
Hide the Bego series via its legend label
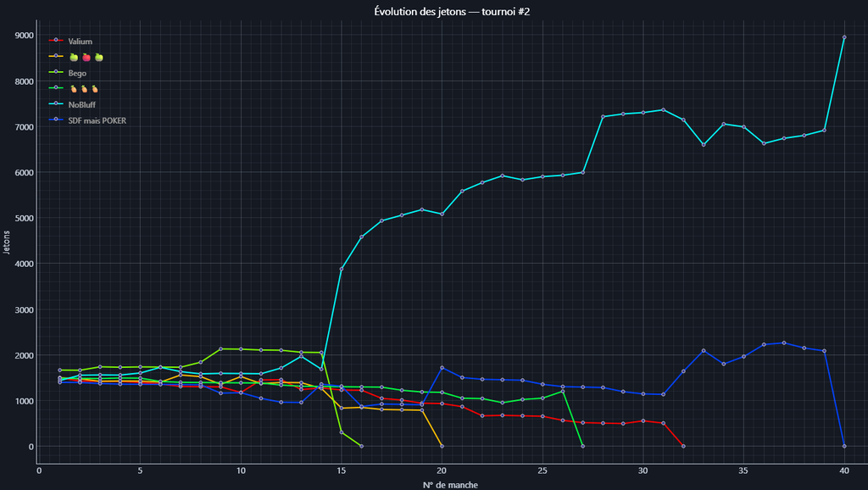77,73
